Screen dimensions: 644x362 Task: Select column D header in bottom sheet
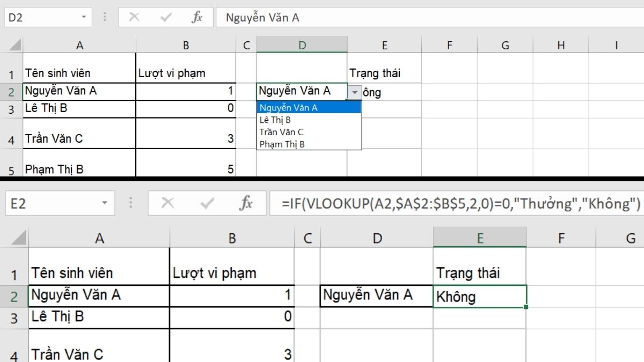point(377,238)
